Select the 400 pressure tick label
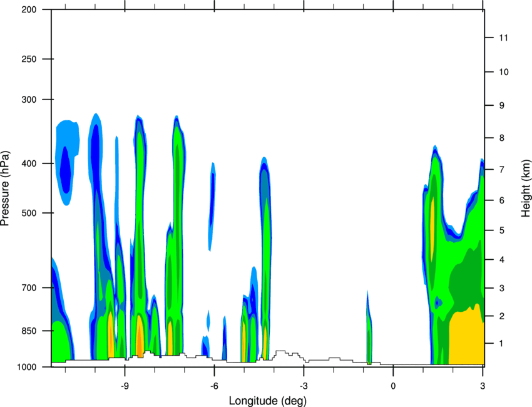This screenshot has width=532, height=407. 29,163
